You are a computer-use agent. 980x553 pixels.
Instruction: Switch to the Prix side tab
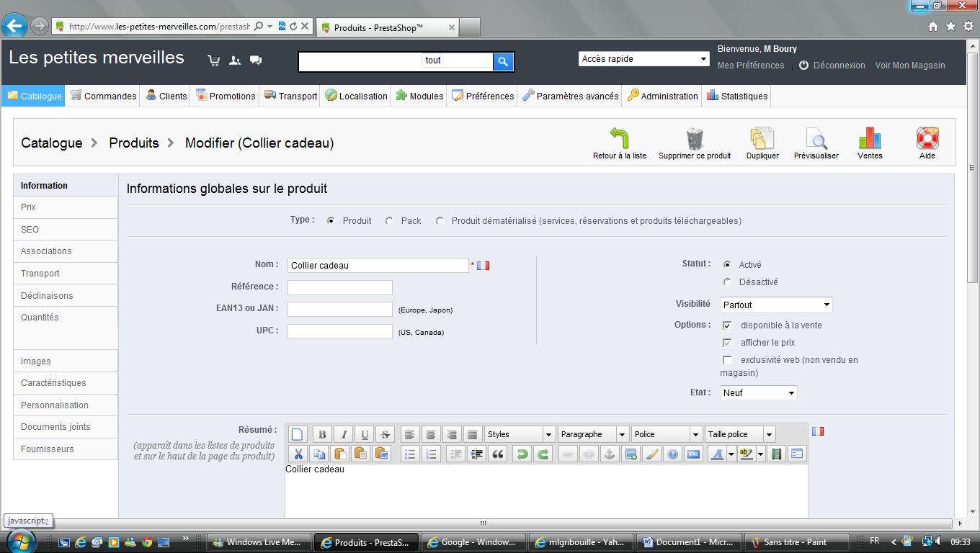tap(66, 207)
